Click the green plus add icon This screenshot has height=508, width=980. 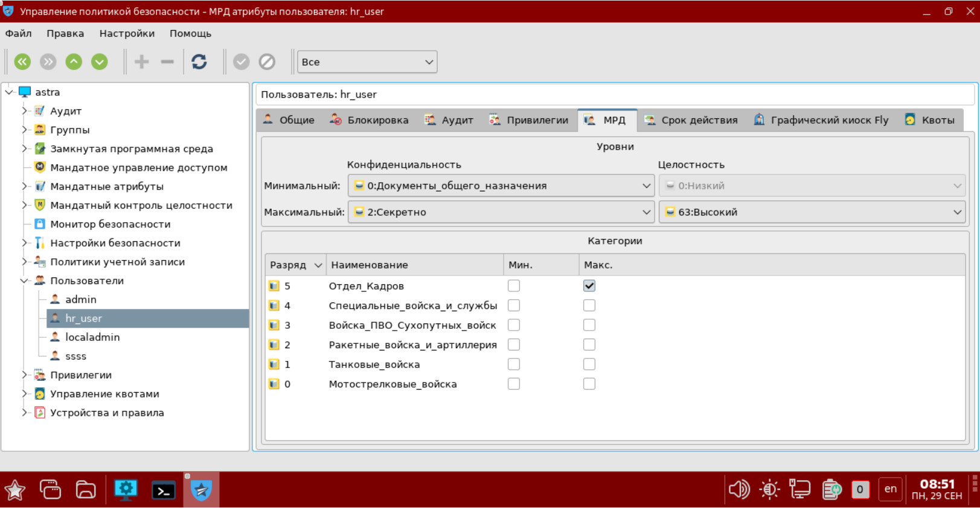(x=142, y=62)
